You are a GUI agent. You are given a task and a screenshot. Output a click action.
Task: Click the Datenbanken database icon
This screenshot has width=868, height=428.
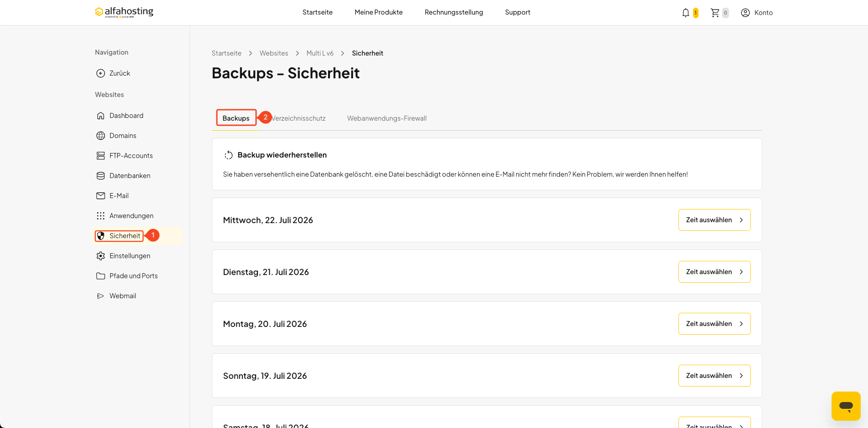click(101, 176)
